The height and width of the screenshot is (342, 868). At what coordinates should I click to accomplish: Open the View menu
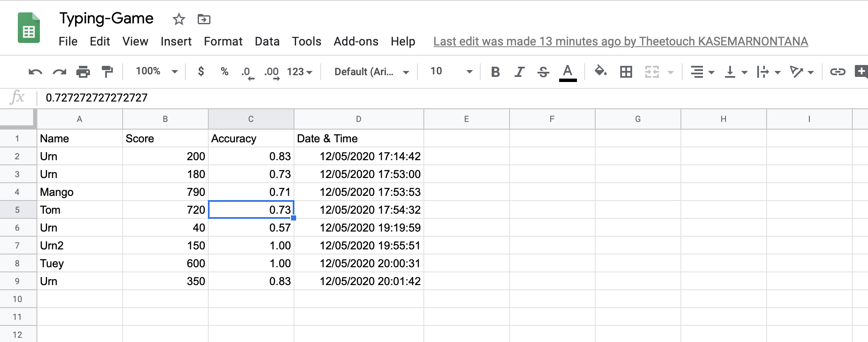click(135, 41)
